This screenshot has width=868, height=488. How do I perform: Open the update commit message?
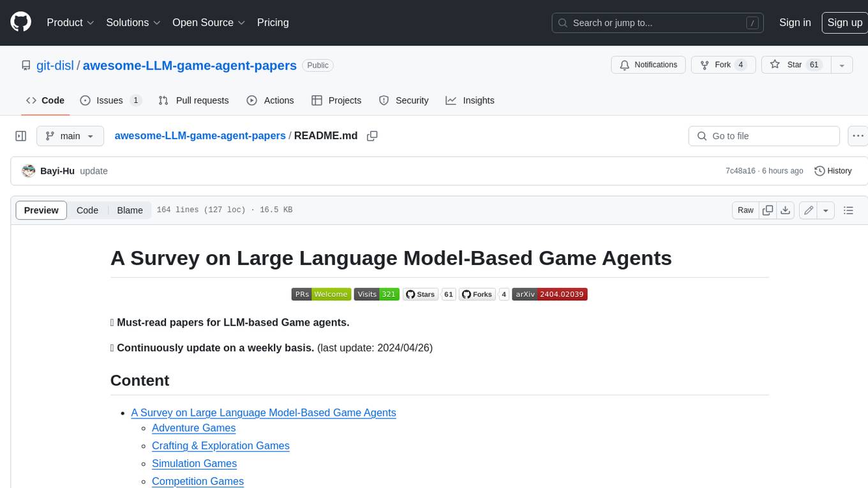[94, 171]
